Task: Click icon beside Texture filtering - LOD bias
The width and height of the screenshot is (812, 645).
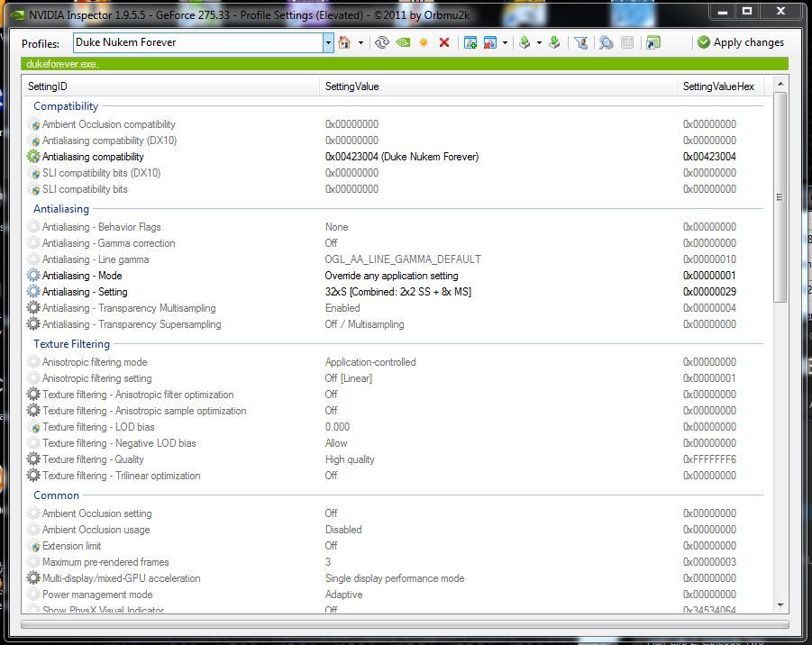Action: (33, 427)
